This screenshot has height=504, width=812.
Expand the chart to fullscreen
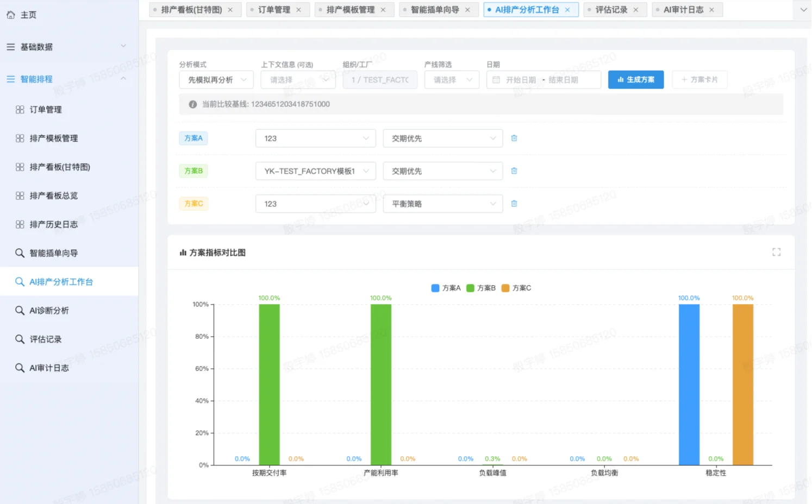[x=776, y=252]
